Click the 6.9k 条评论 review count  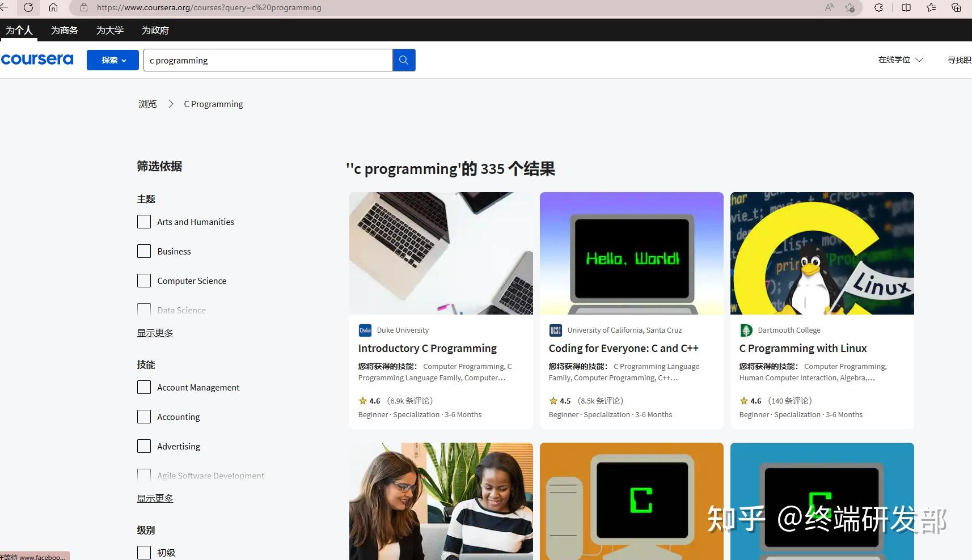pyautogui.click(x=410, y=401)
